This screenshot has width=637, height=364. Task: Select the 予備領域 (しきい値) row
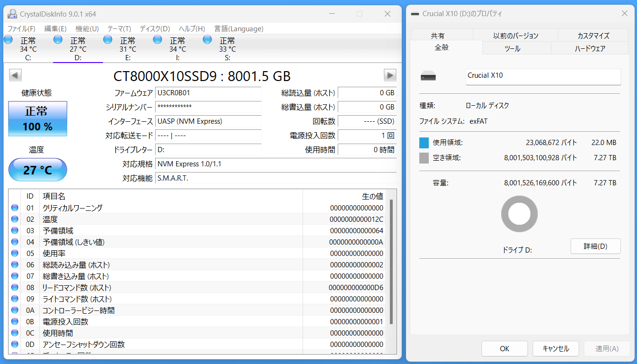[198, 242]
